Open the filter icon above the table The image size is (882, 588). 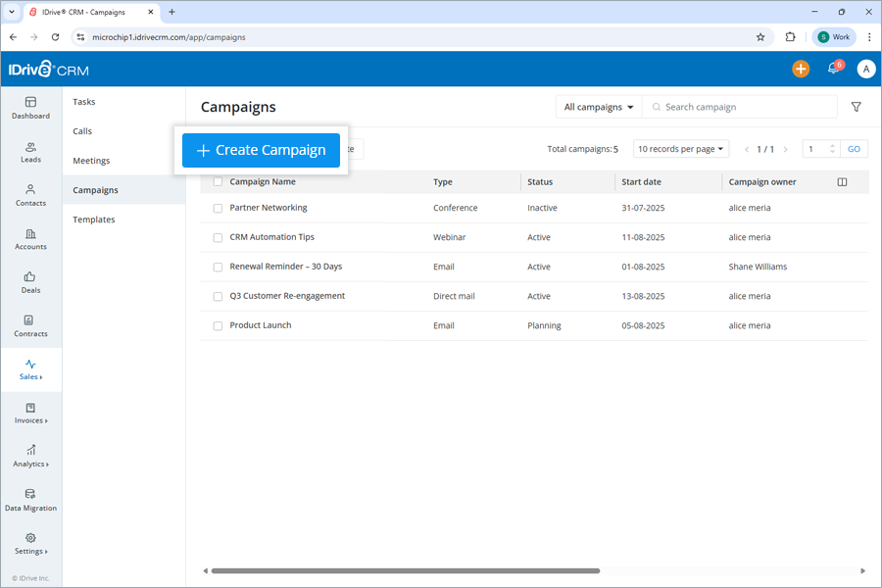[856, 106]
